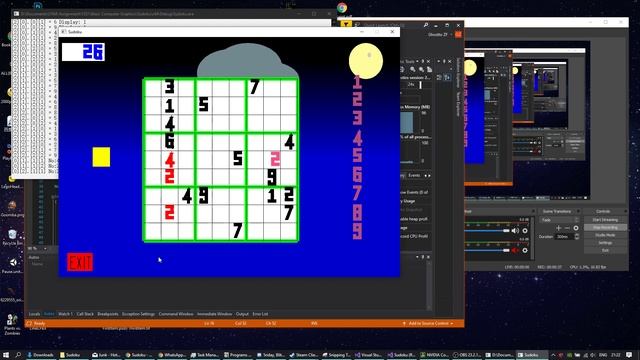Viewport: 640px width, 360px height.
Task: Show hidden system tray icons
Action: (x=553, y=355)
